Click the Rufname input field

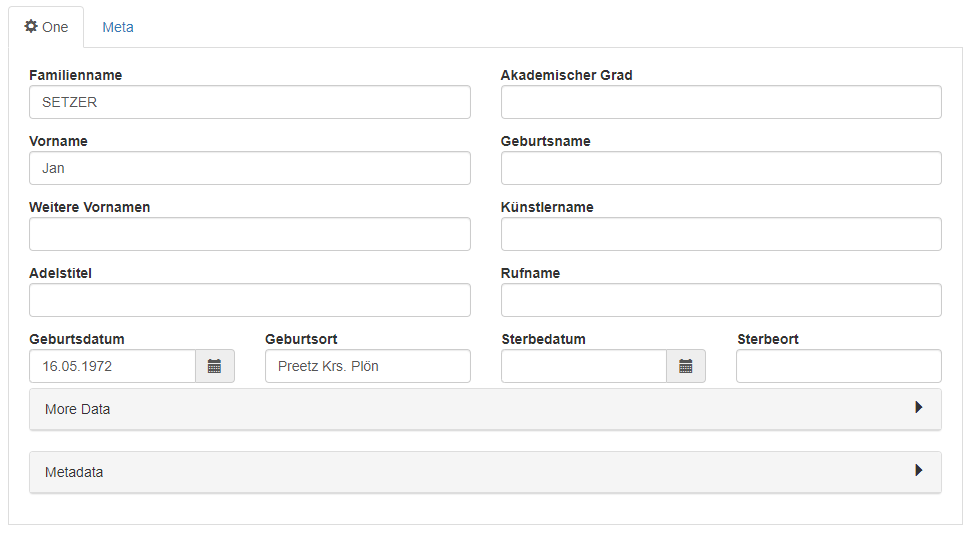click(721, 300)
